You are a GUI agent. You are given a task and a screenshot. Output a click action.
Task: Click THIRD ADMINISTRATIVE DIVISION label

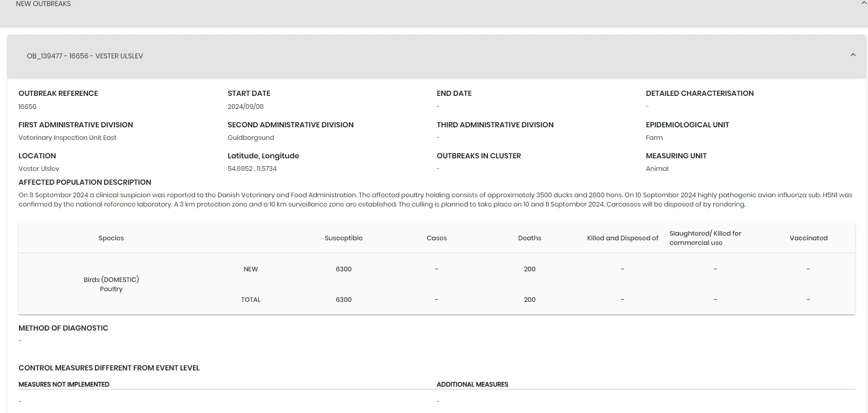tap(495, 125)
